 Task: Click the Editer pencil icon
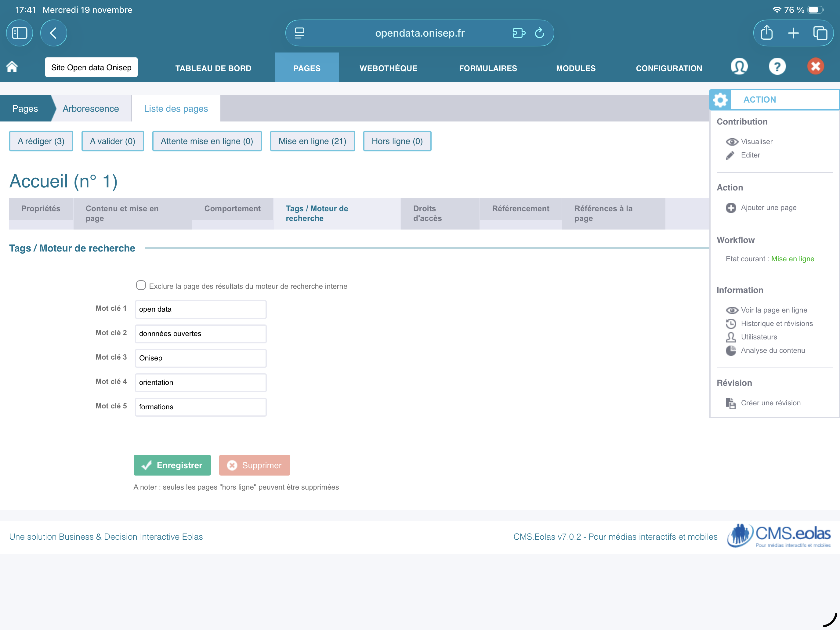click(x=730, y=155)
